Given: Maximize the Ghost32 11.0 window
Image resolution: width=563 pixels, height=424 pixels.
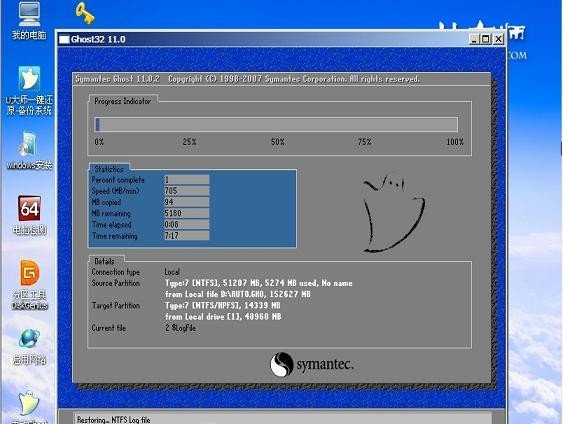Looking at the screenshot, I should (x=485, y=39).
